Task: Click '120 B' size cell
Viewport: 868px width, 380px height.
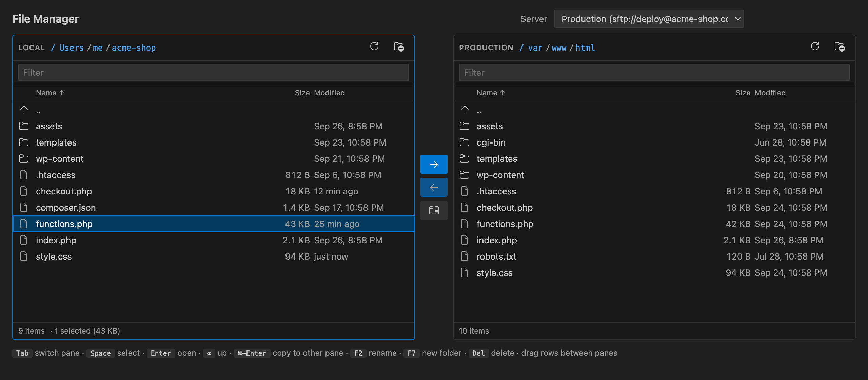Action: (x=738, y=256)
